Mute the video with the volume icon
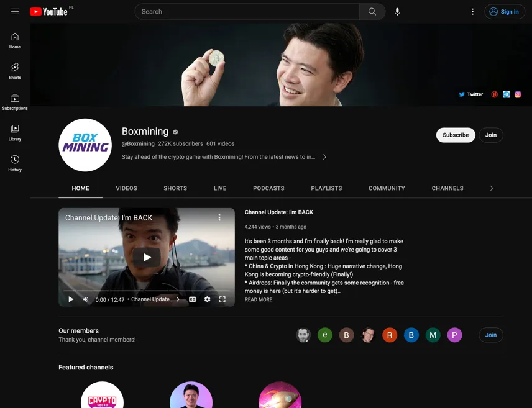532x408 pixels. [86, 299]
